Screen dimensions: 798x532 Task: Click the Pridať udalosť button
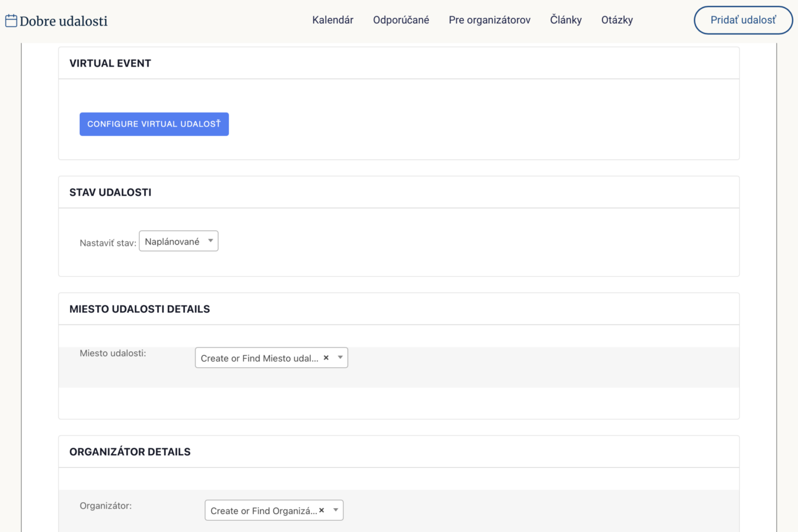[x=743, y=20]
